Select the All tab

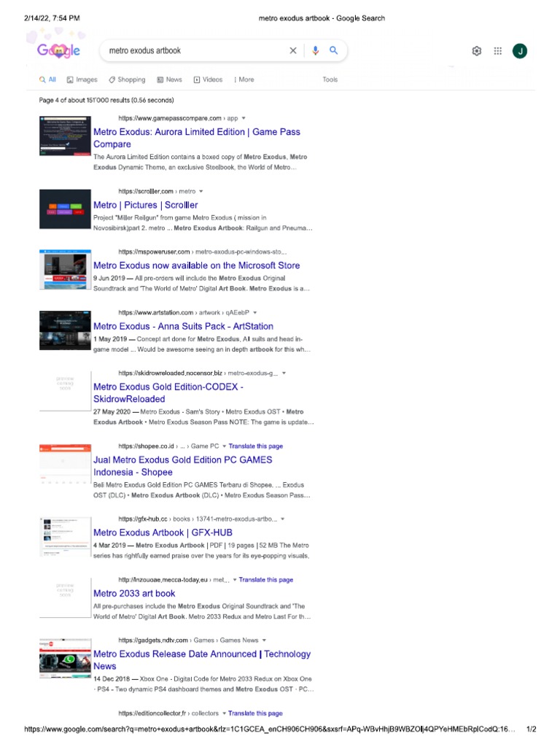(47, 80)
